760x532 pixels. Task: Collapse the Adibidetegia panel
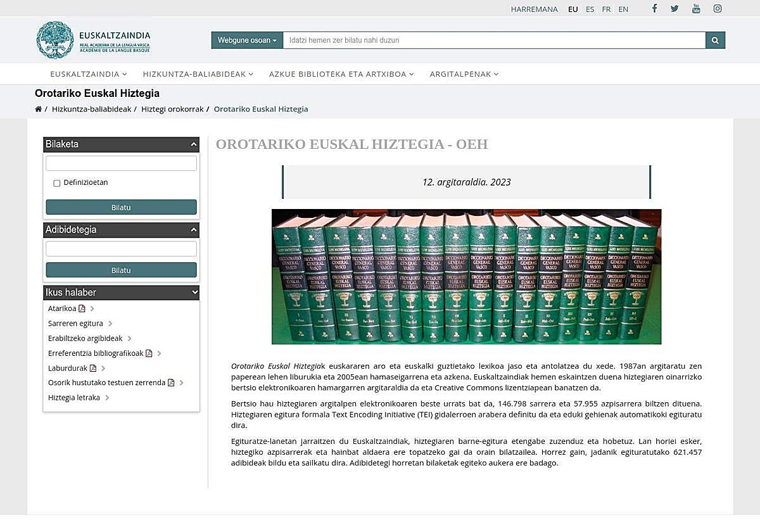tap(194, 230)
